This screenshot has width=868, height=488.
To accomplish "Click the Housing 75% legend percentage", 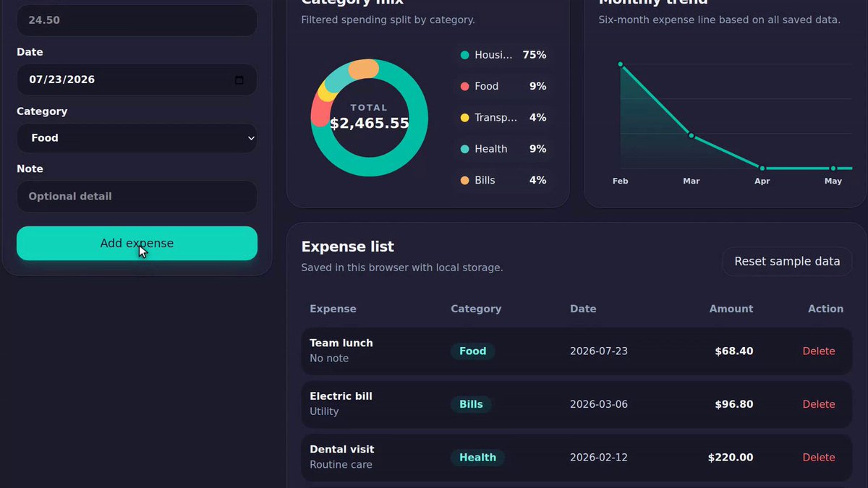I will coord(535,55).
